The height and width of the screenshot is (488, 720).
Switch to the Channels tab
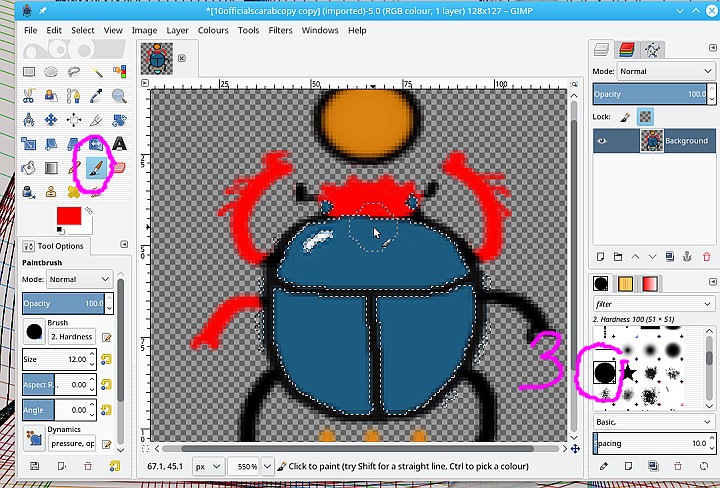[627, 49]
